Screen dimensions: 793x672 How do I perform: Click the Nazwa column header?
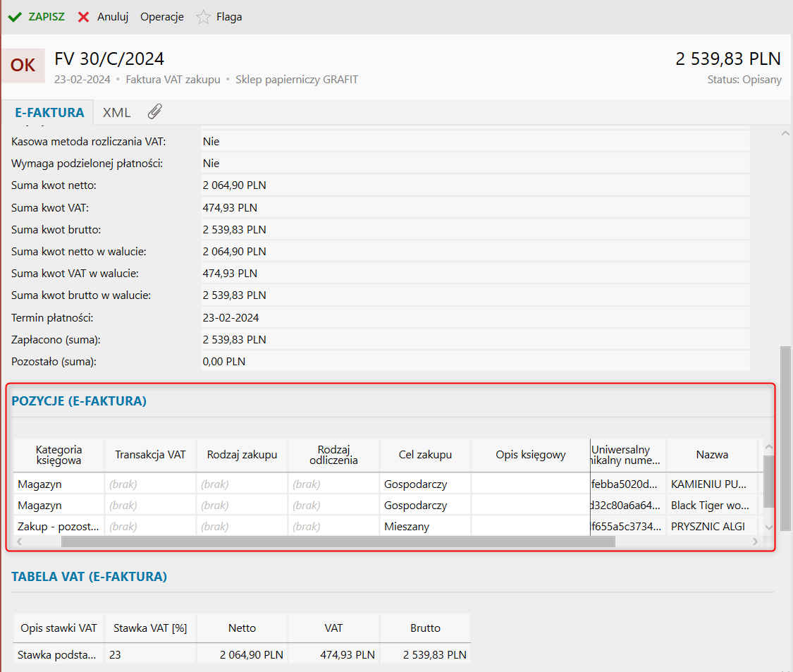pos(711,455)
